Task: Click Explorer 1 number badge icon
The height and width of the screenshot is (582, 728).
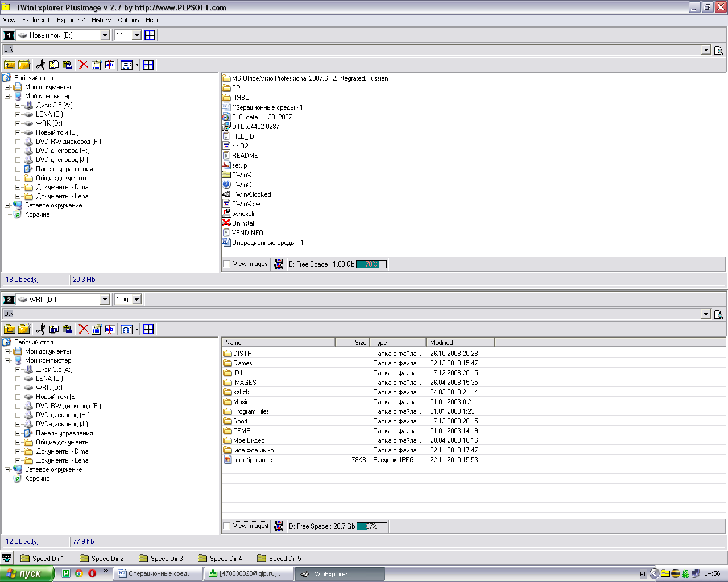Action: point(9,35)
